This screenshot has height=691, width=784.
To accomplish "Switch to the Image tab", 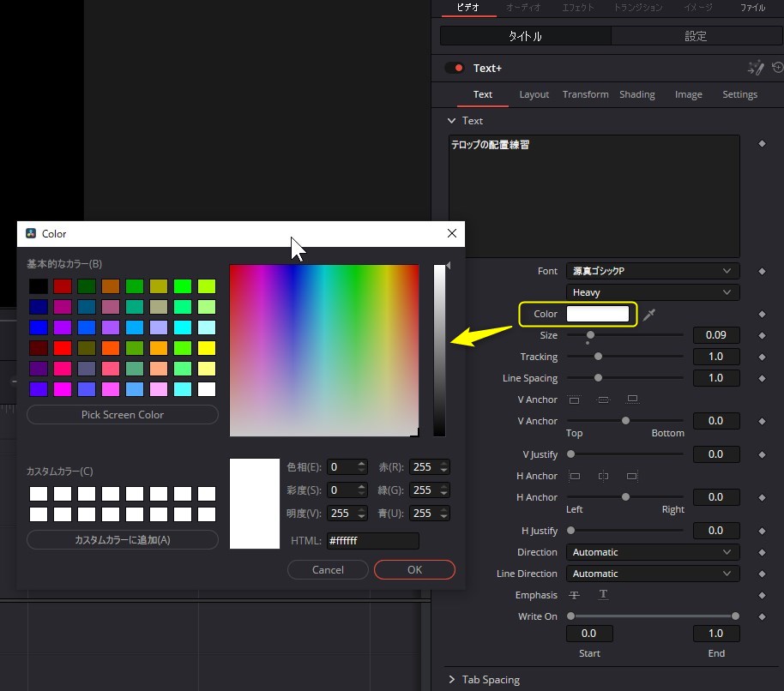I will [x=689, y=94].
